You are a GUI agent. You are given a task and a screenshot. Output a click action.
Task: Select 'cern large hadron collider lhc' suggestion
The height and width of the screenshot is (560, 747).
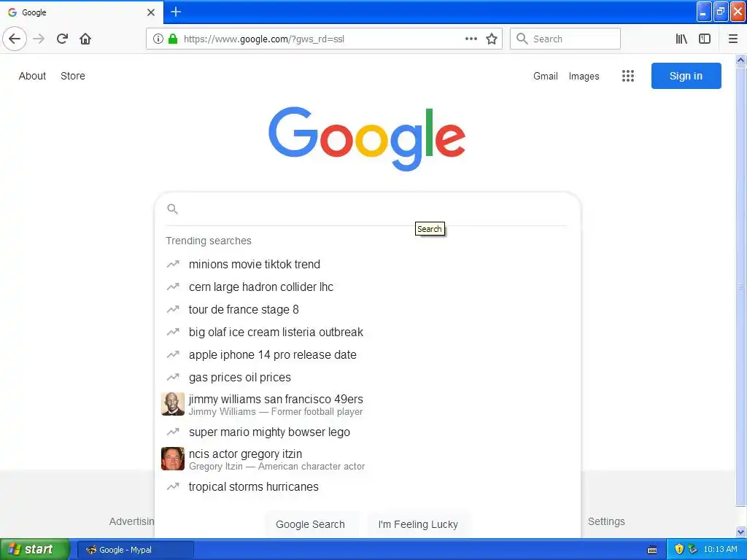pos(367,287)
